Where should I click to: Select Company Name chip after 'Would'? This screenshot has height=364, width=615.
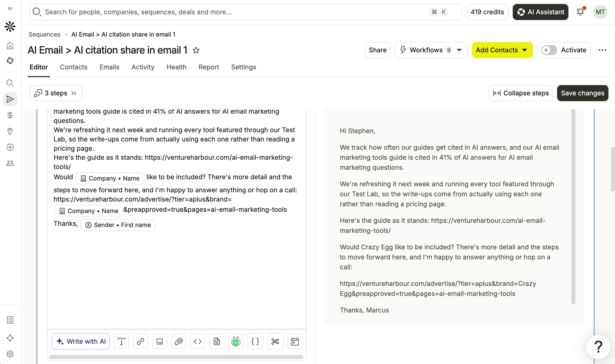tap(110, 179)
